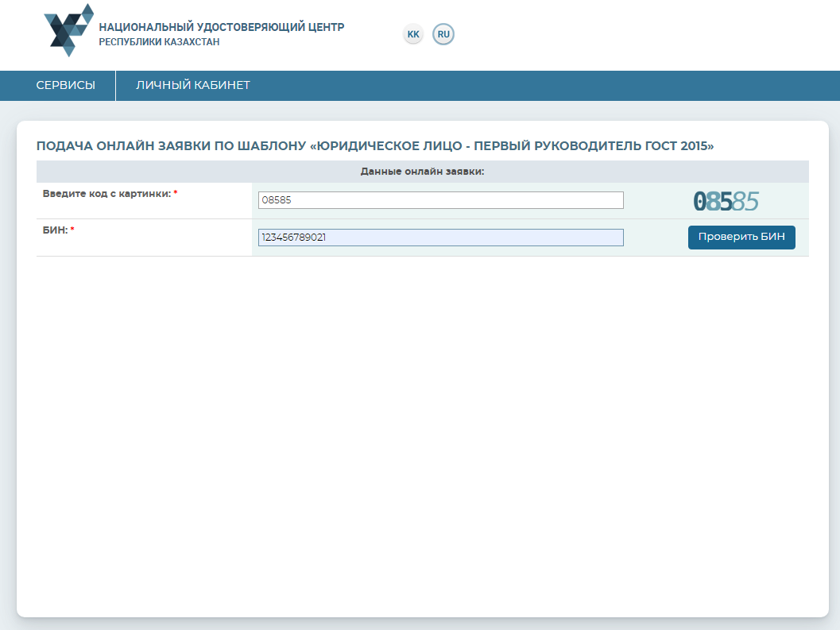Switch site language to KK
This screenshot has width=840, height=630.
coord(413,34)
